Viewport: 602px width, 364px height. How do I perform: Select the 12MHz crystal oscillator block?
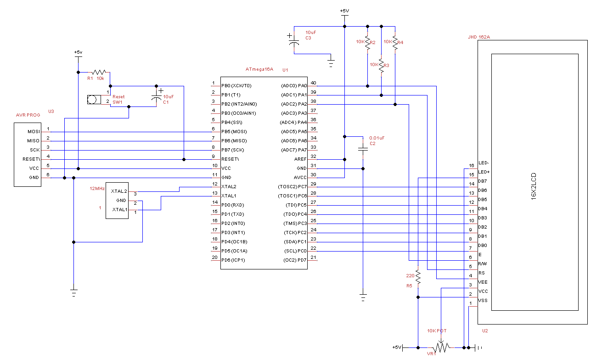pyautogui.click(x=117, y=200)
